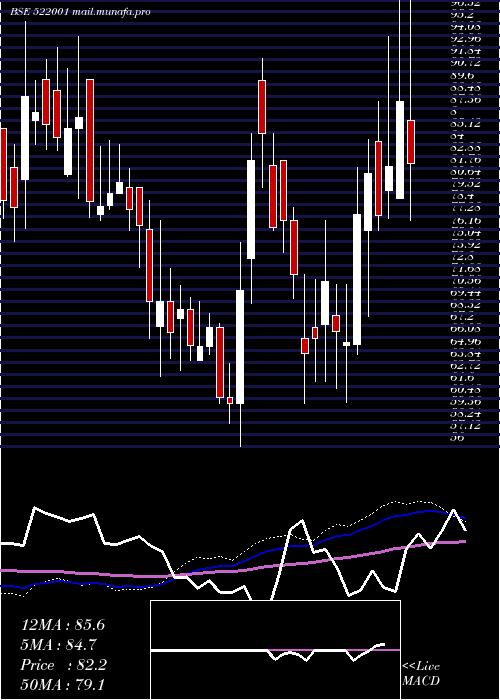
Task: Click the 'Price : 82.2' value
Action: 63,665
